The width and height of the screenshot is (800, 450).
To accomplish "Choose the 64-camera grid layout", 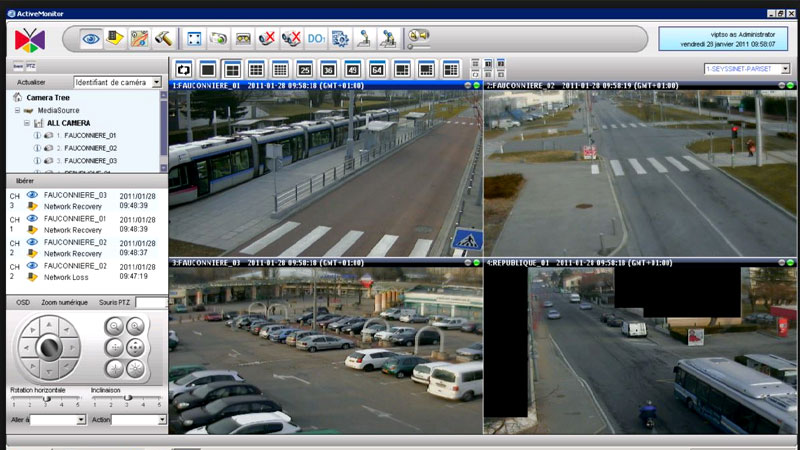I will (377, 69).
